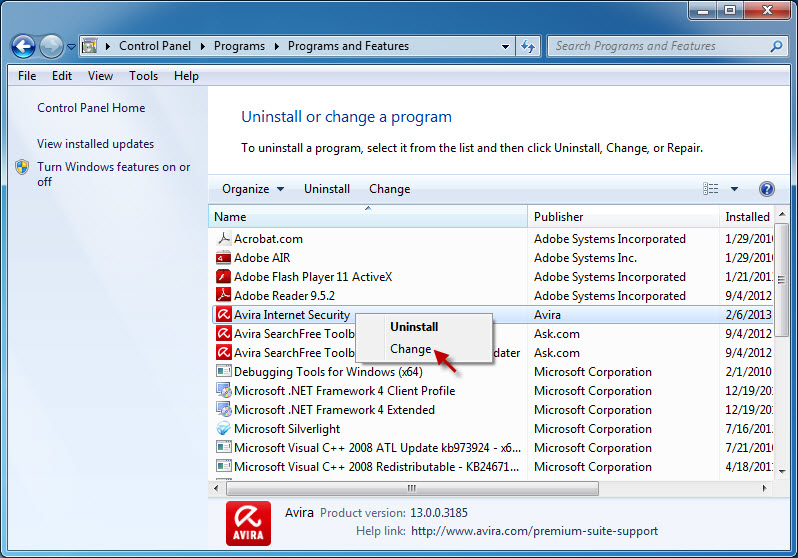Select Debugging Tools for Windows (x64) text
The height and width of the screenshot is (558, 798).
[x=328, y=372]
